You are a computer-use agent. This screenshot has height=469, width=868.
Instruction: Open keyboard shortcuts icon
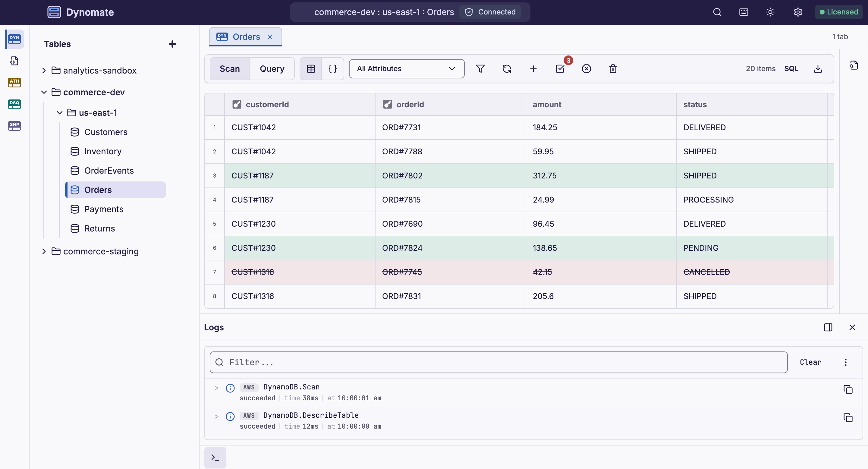coord(744,12)
